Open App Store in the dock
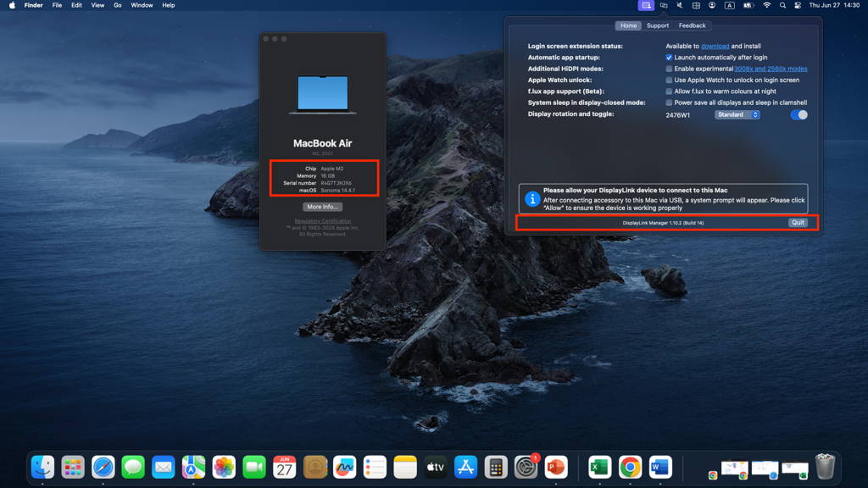This screenshot has width=868, height=488. tap(465, 467)
